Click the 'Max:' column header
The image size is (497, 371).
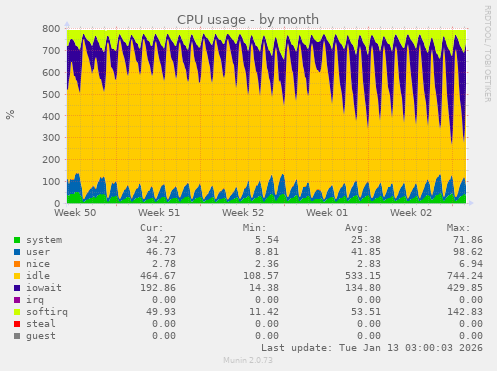pos(458,228)
